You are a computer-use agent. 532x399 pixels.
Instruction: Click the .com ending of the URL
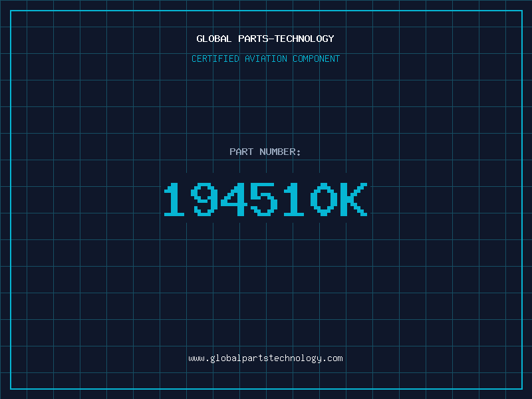pyautogui.click(x=332, y=358)
